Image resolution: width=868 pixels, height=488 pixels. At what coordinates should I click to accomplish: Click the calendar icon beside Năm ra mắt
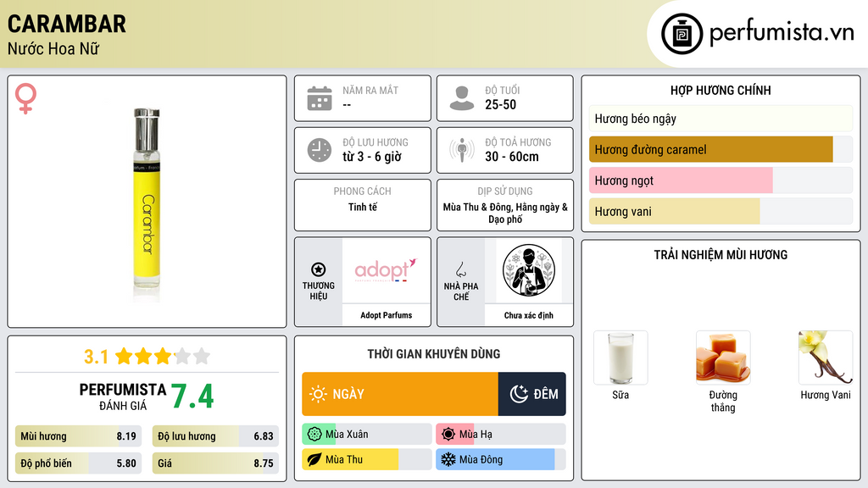coord(320,98)
